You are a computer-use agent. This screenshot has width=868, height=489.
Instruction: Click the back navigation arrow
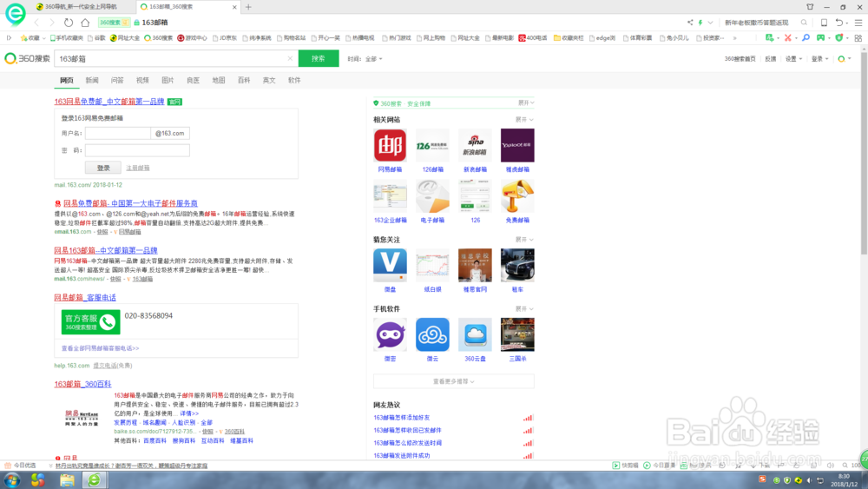click(x=36, y=23)
